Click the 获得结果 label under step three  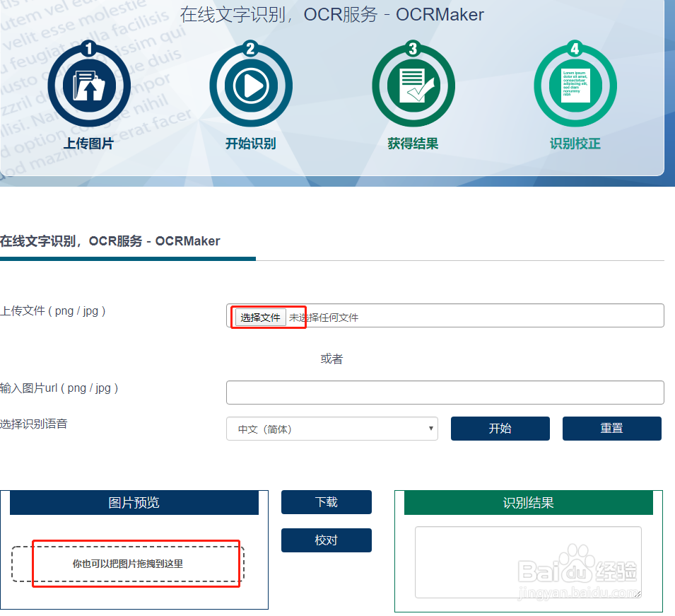point(413,144)
